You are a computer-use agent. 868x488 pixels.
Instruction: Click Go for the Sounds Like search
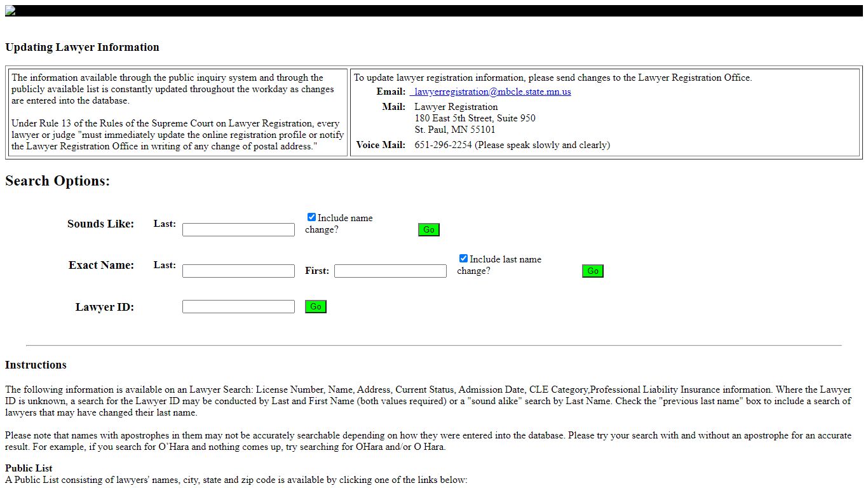429,229
